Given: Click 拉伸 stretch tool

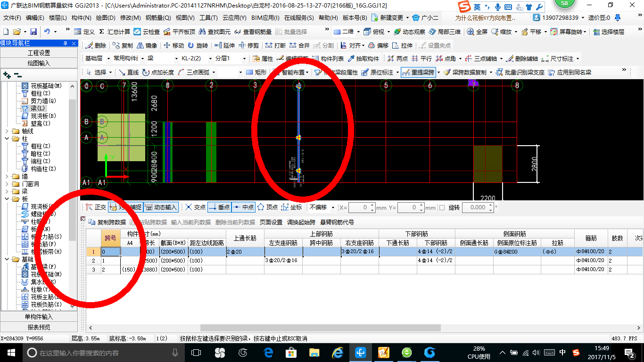Looking at the screenshot, I should click(x=403, y=45).
